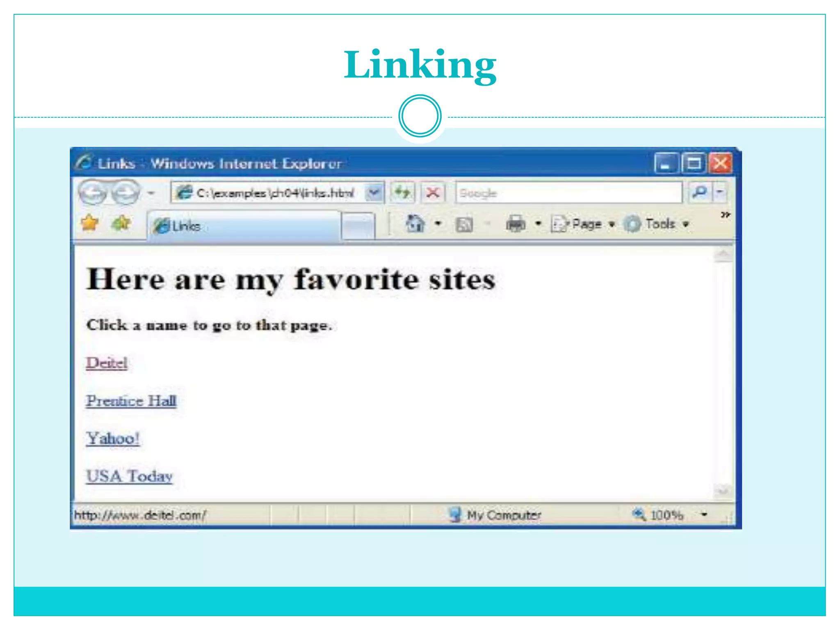Click the status bar URL http://www.deitel.com/
The image size is (840, 630).
(x=140, y=515)
